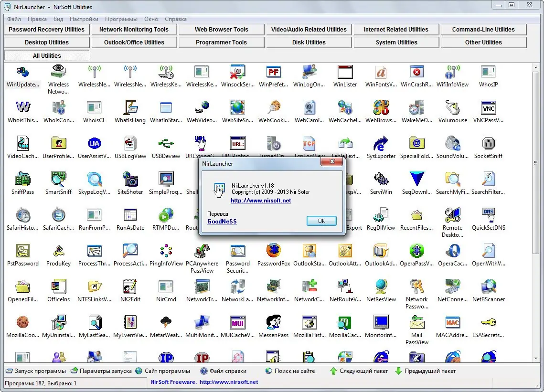Open the GoodNeSS translator link
The image size is (544, 392).
(222, 222)
